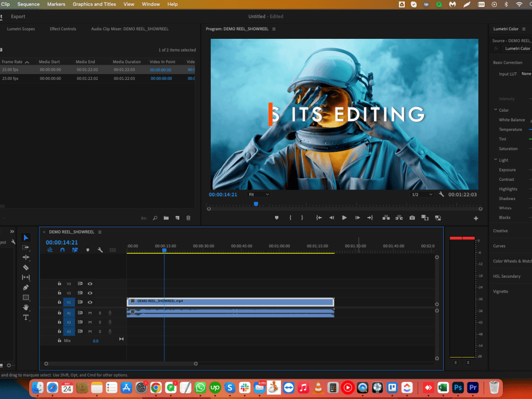Screen dimensions: 532x399
Task: Open Find in Project panel
Action: coord(155,218)
